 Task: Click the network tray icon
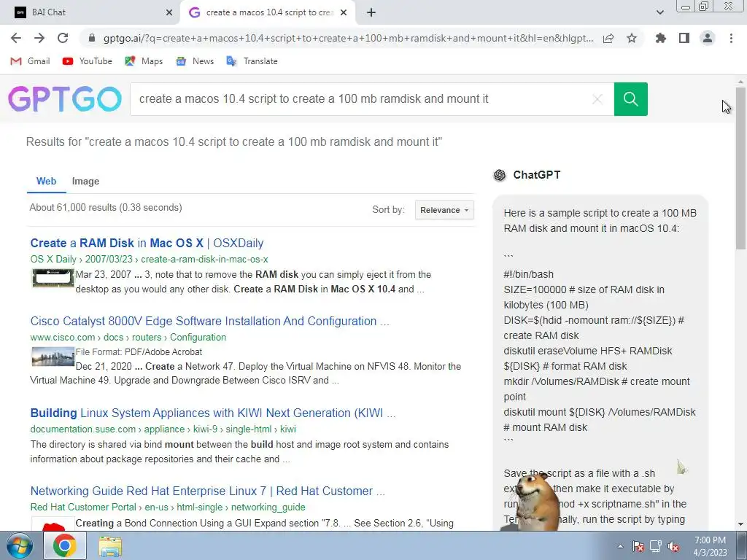[656, 546]
